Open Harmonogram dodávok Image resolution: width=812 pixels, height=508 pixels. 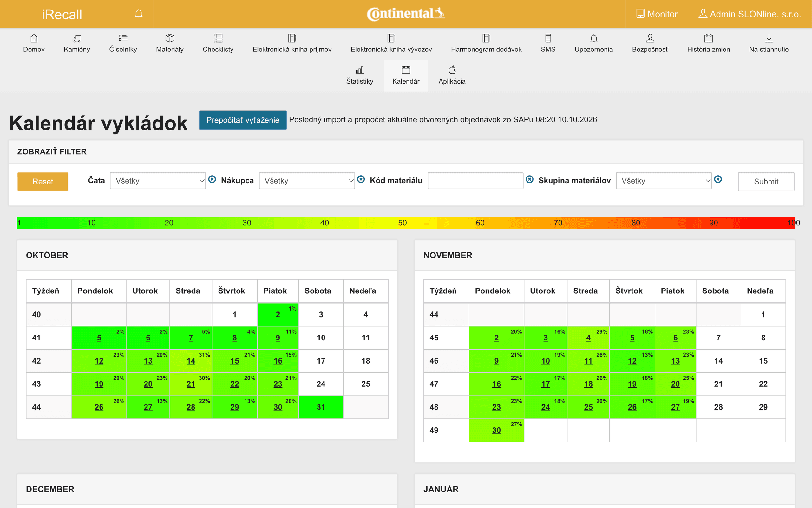pos(486,43)
